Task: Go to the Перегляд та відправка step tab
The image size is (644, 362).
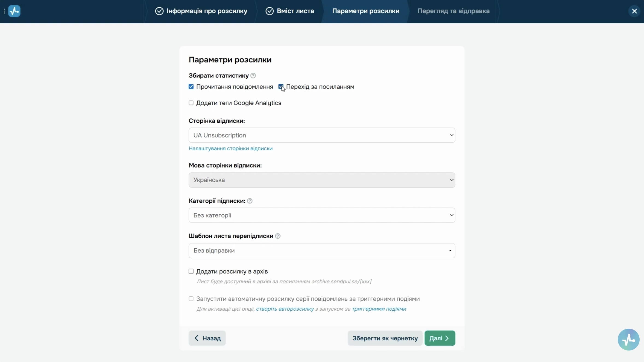Action: pyautogui.click(x=453, y=11)
